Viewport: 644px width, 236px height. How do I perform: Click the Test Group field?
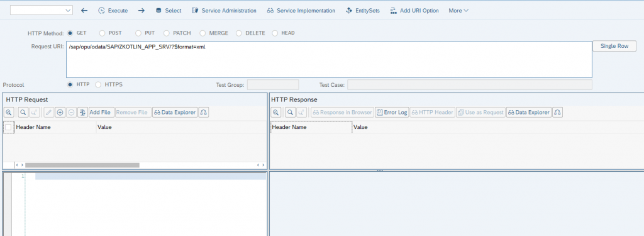tap(273, 85)
